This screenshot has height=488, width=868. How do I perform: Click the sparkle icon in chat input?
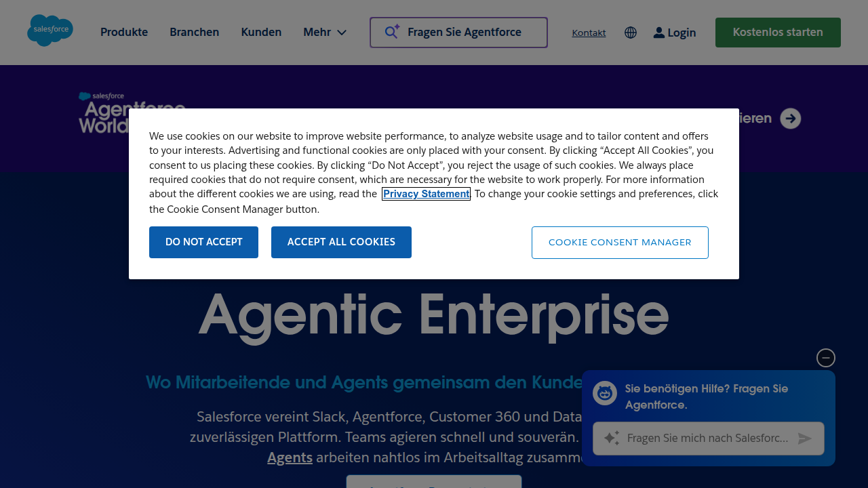tap(612, 438)
